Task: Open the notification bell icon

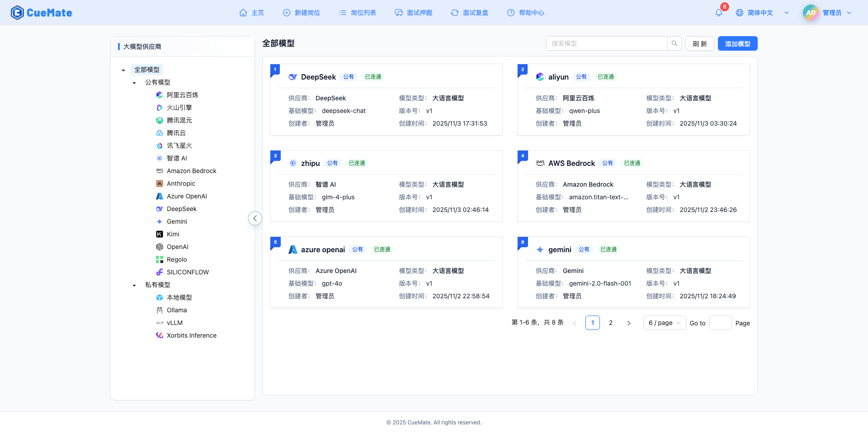Action: point(718,13)
